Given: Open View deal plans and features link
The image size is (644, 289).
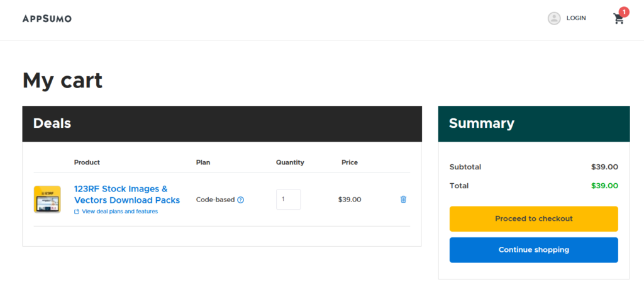Looking at the screenshot, I should 119,212.
